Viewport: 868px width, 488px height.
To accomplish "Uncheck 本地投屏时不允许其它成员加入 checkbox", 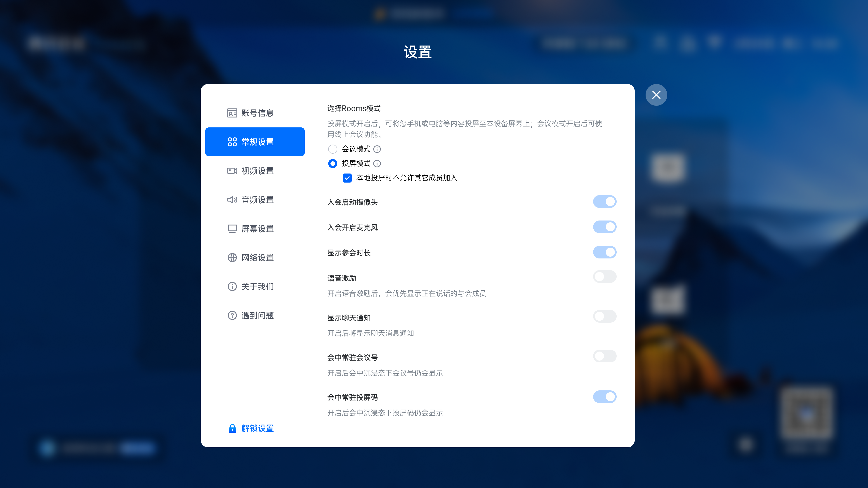I will [347, 178].
